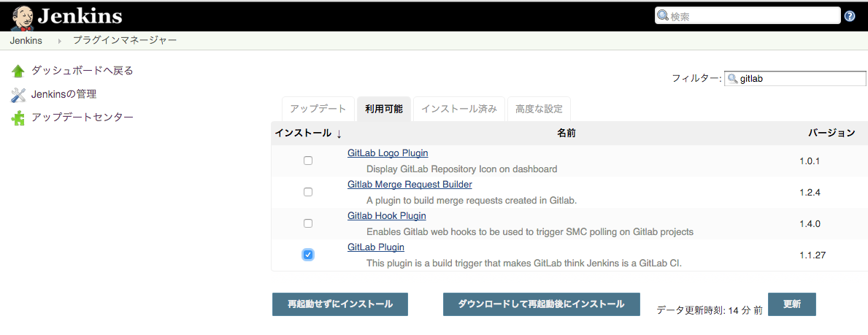
Task: Select the 利用可能 tab
Action: coord(383,109)
